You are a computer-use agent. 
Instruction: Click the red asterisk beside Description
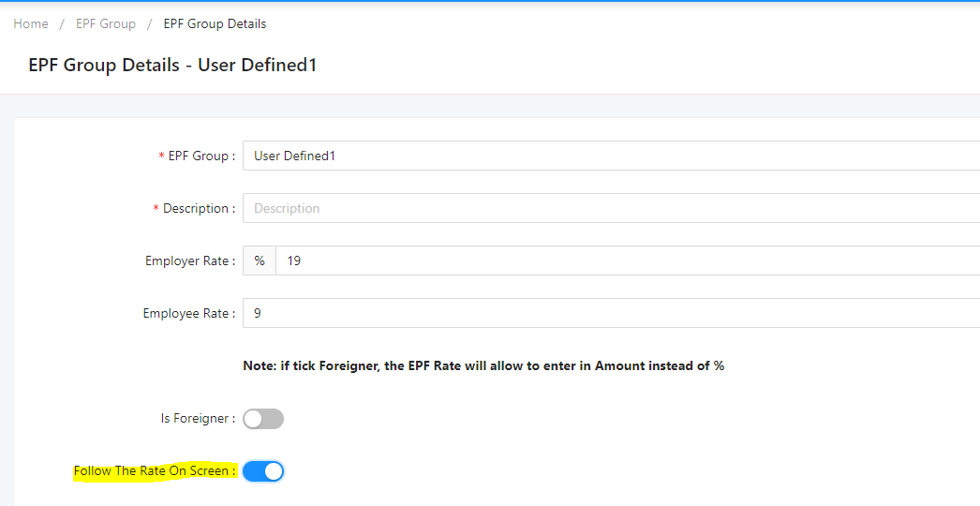156,209
